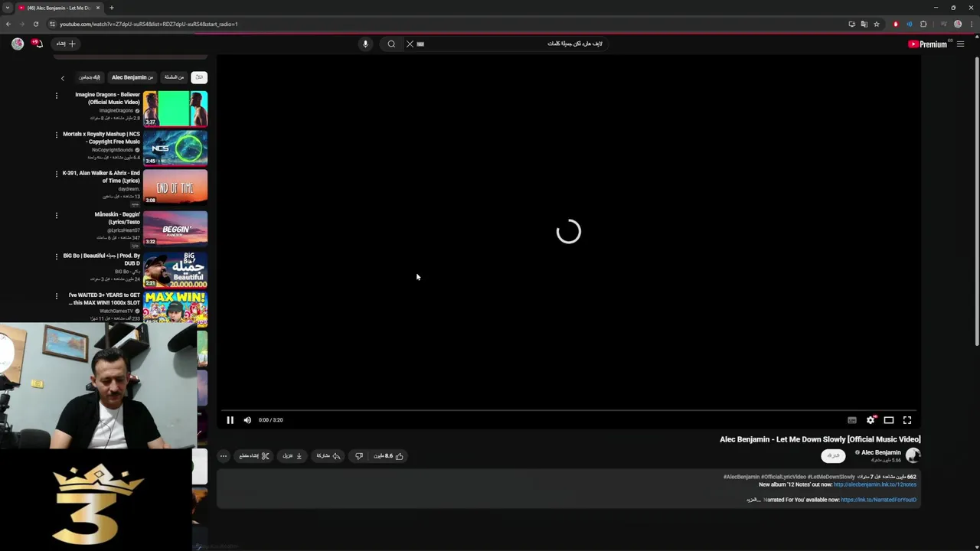This screenshot has width=980, height=551.
Task: Submit search with magnifier icon
Action: pyautogui.click(x=391, y=44)
